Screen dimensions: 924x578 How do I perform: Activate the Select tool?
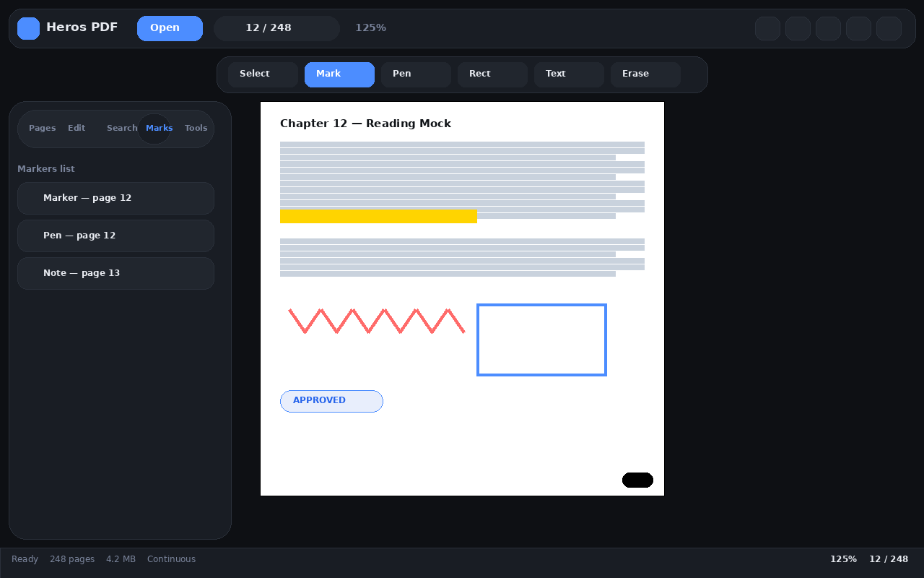coord(263,74)
